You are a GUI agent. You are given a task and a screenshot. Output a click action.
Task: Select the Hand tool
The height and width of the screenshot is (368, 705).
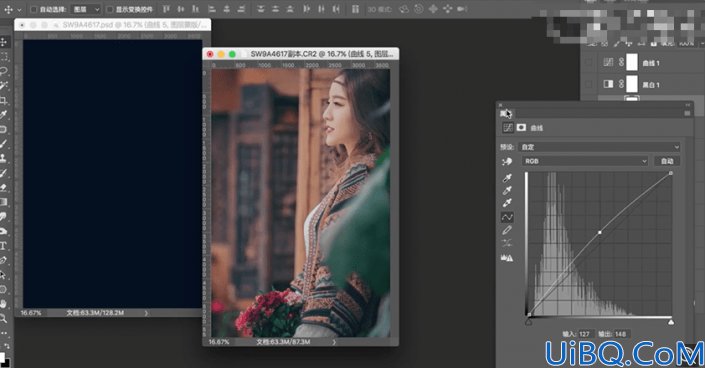4,304
